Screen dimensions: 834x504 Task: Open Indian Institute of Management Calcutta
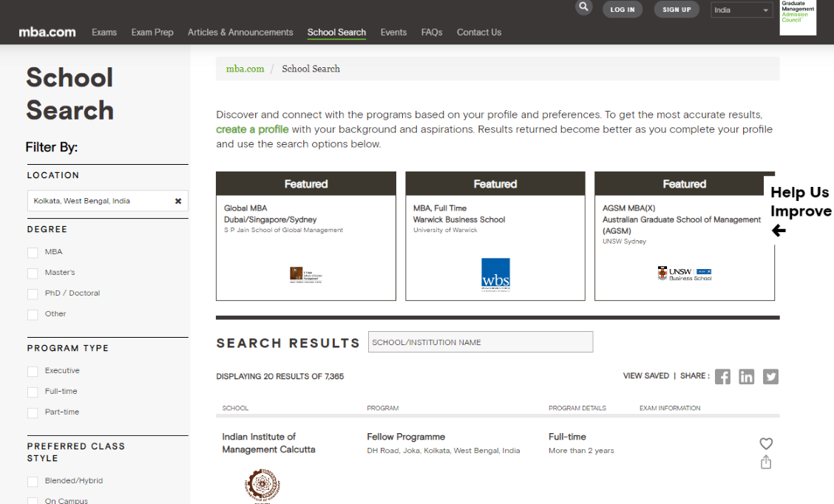[268, 443]
